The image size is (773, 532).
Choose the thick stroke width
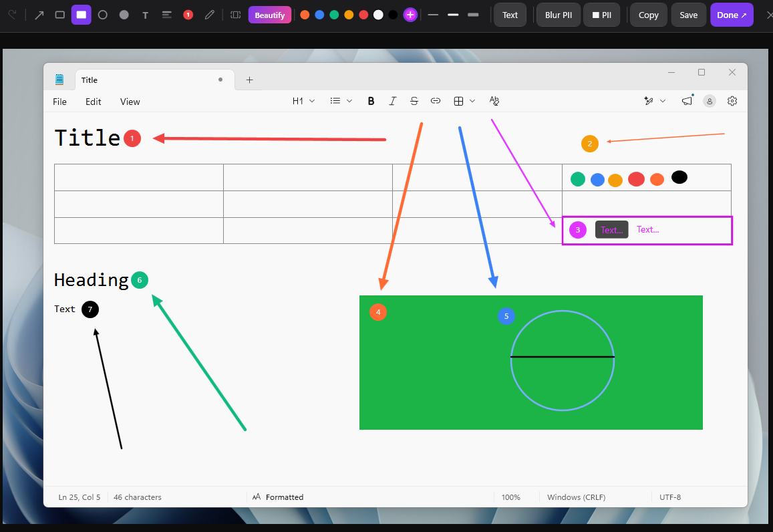[473, 15]
